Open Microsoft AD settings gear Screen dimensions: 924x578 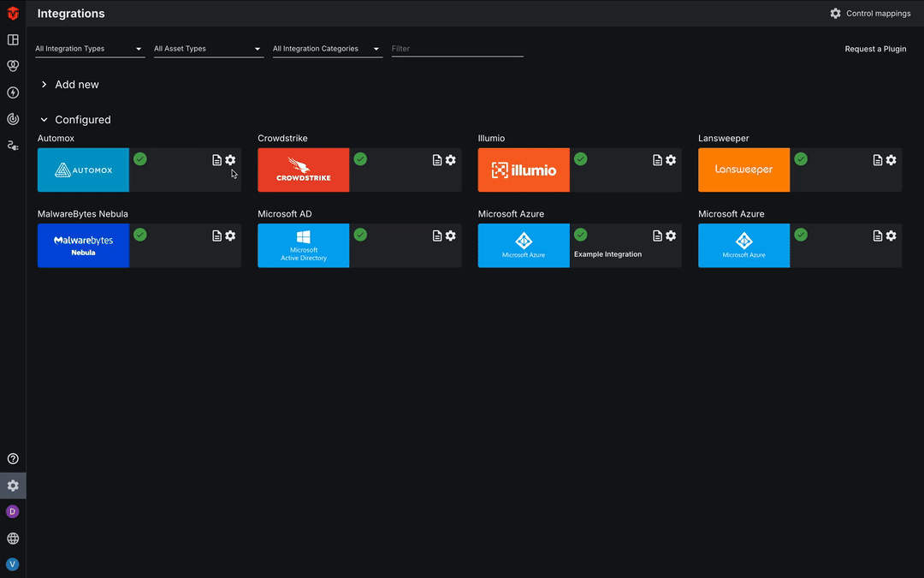pyautogui.click(x=451, y=235)
